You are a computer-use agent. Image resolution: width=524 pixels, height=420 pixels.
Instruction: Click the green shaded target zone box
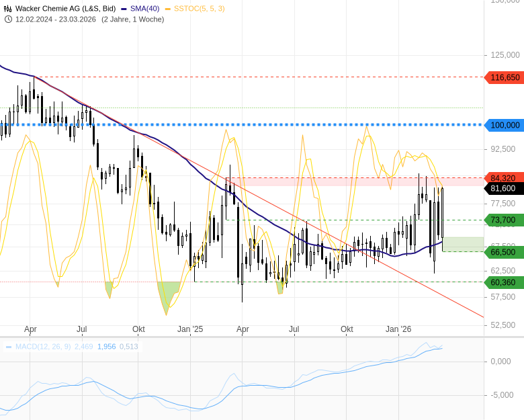[463, 244]
